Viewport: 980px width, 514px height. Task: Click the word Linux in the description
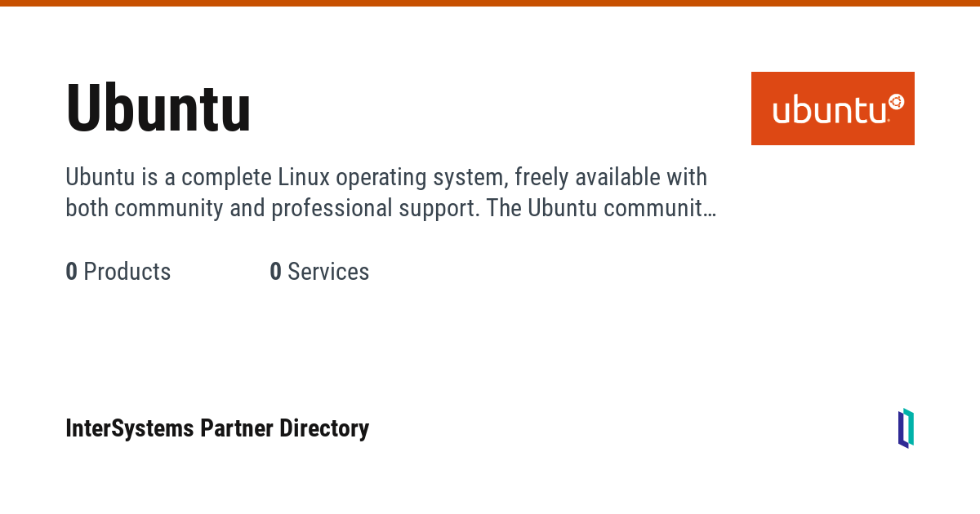304,177
